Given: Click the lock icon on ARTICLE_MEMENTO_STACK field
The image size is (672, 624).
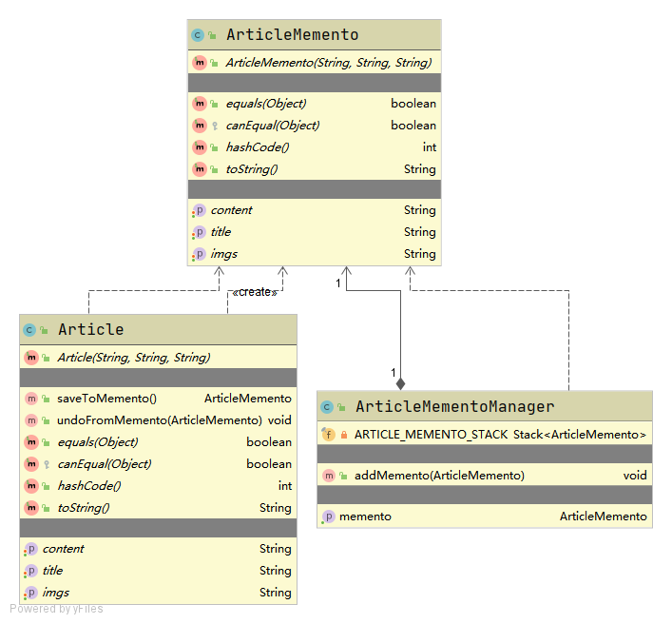Looking at the screenshot, I should pos(344,435).
